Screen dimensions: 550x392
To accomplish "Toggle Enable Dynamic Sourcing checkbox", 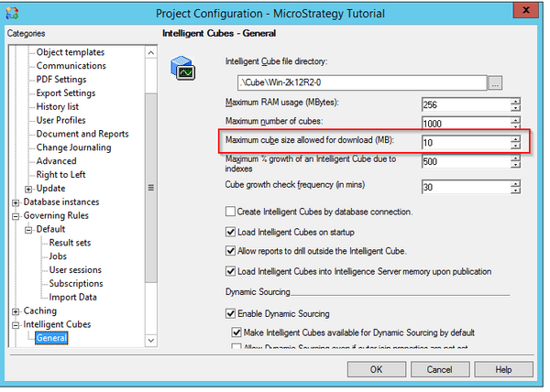I will tap(231, 314).
